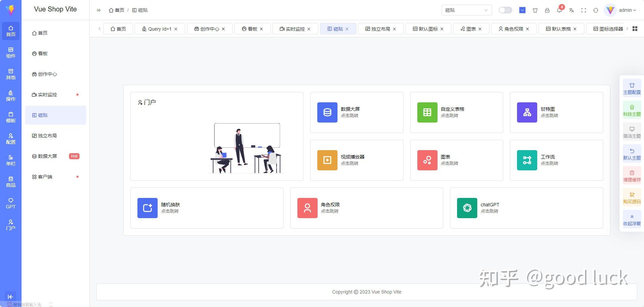
Task: Close the 看板 tab
Action: (261, 29)
